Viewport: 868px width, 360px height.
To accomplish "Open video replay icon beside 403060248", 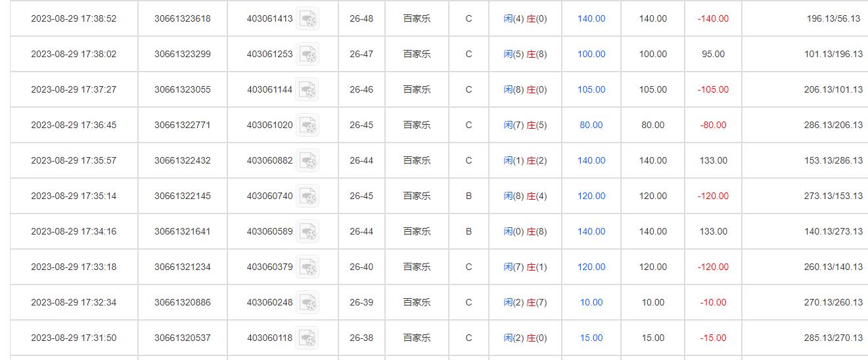I will (x=307, y=303).
